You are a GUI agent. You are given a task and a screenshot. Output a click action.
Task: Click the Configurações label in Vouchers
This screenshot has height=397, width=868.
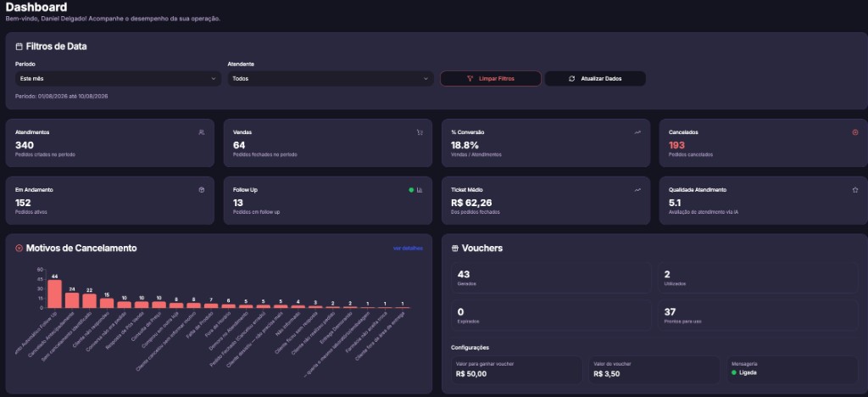470,348
